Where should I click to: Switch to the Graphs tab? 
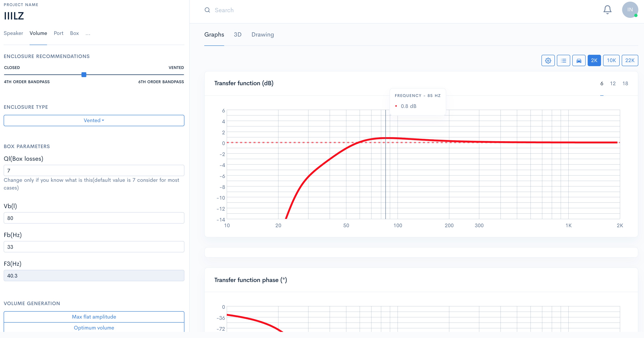coord(214,34)
